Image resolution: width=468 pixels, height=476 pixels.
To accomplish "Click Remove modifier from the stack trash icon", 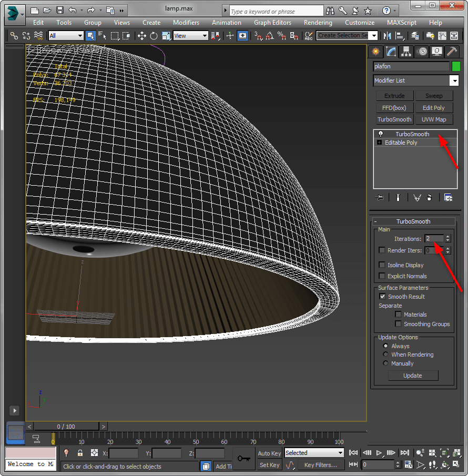I will [x=429, y=198].
